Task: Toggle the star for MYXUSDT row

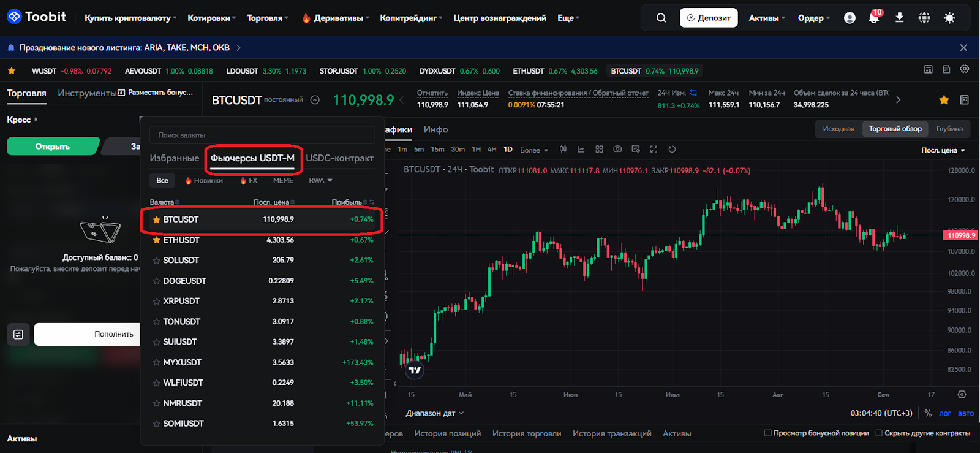Action: click(x=156, y=362)
